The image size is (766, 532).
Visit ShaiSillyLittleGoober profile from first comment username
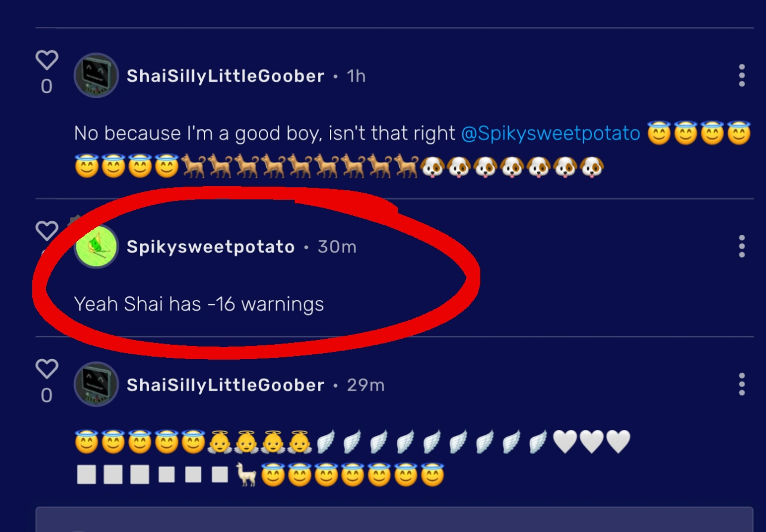point(226,76)
